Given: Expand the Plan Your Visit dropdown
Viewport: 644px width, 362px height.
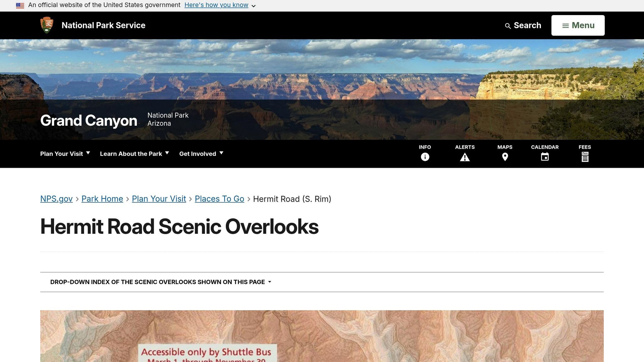Looking at the screenshot, I should point(65,154).
